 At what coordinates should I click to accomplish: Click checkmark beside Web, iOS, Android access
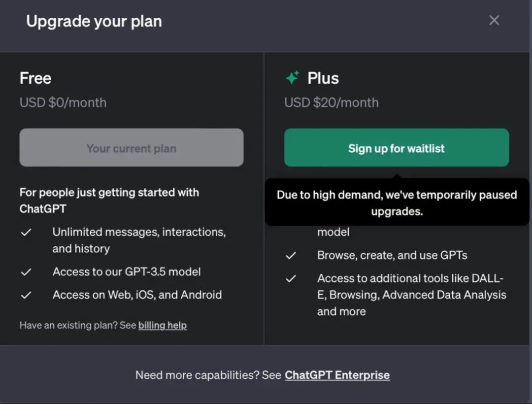[x=26, y=295]
